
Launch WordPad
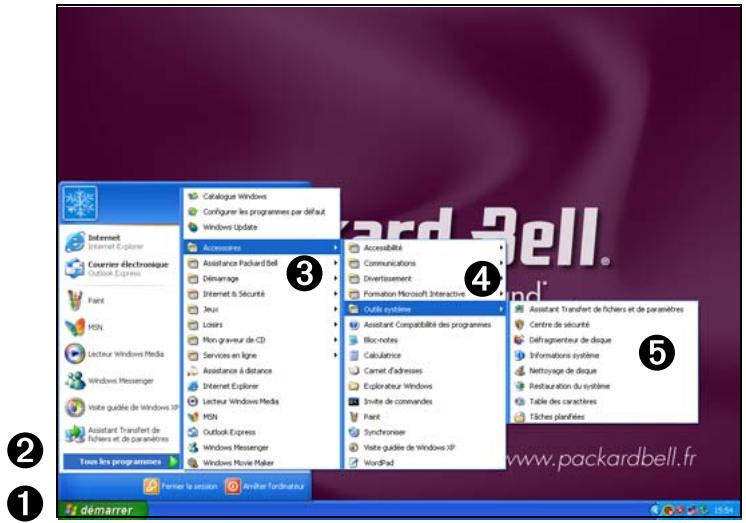click(x=425, y=463)
